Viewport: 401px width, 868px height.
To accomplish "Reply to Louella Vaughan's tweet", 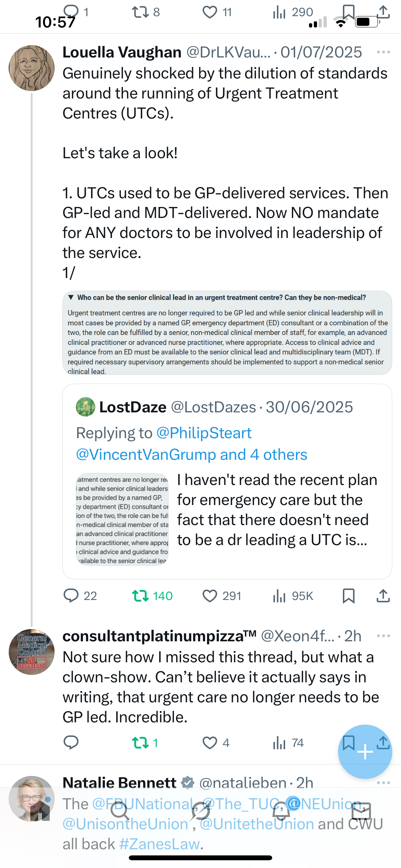I will (71, 596).
